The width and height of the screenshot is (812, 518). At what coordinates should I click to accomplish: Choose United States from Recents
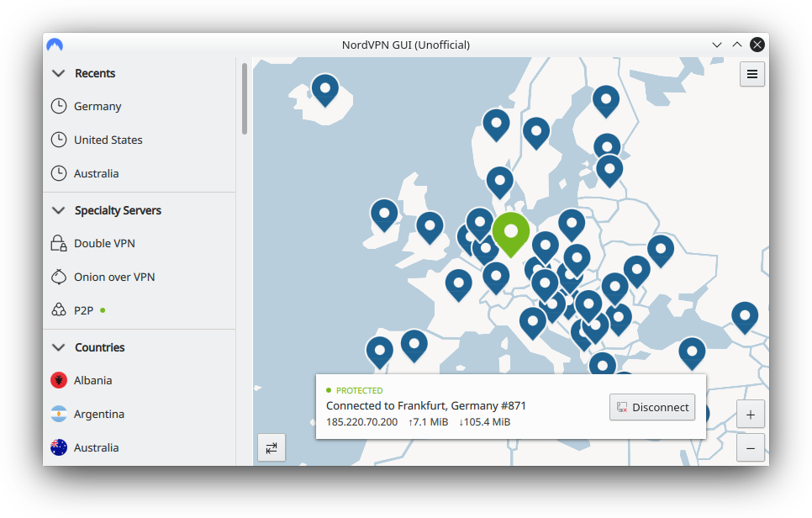point(108,140)
